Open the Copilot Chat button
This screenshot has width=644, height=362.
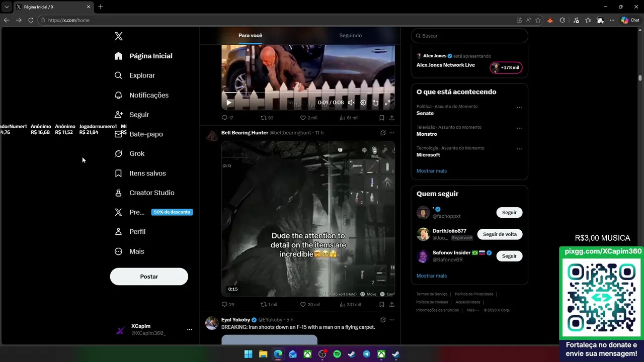point(631,20)
